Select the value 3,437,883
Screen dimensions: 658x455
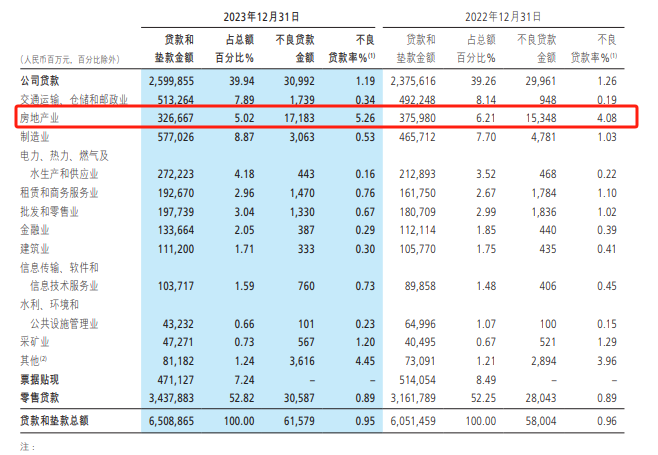tap(171, 398)
